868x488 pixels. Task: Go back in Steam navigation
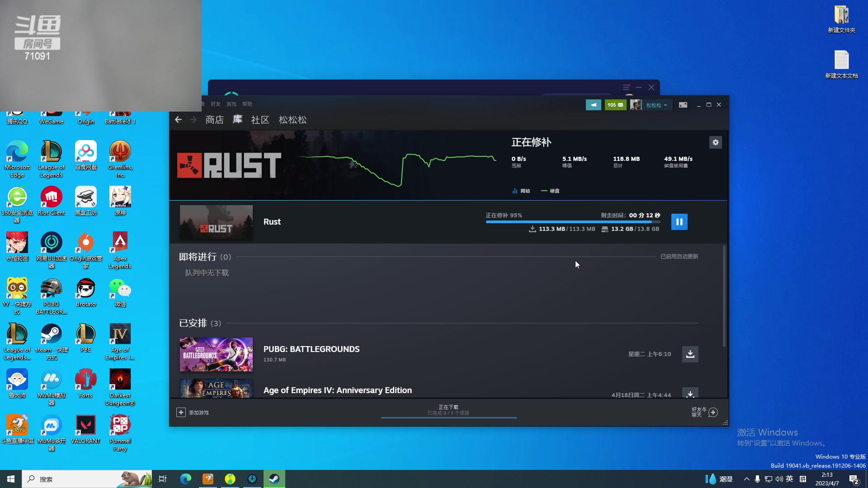click(178, 120)
